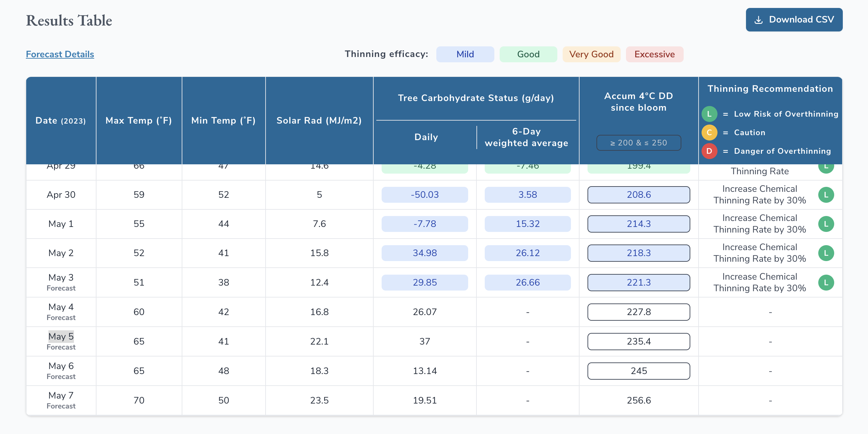This screenshot has height=434, width=868.
Task: Click the red D danger legend icon
Action: 709,151
